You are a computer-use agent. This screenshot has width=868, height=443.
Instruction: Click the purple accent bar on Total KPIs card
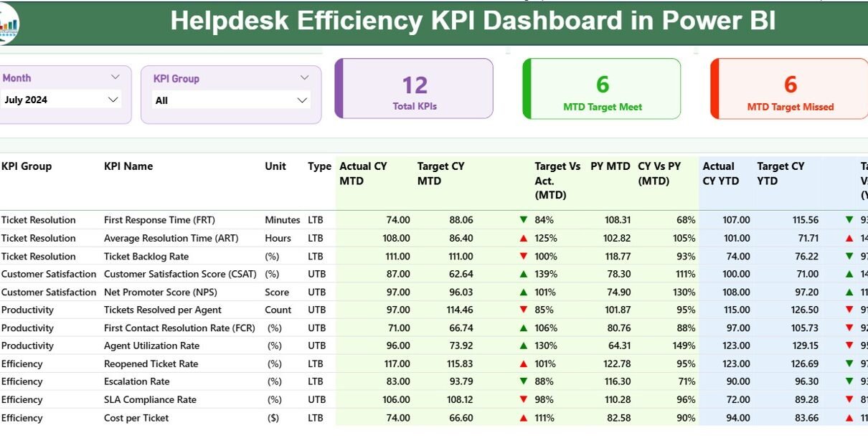click(339, 89)
